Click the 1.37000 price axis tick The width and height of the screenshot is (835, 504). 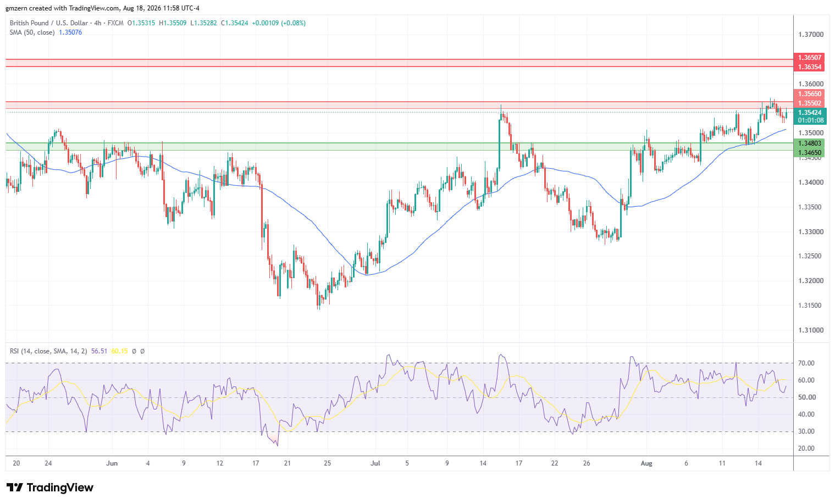pos(811,35)
